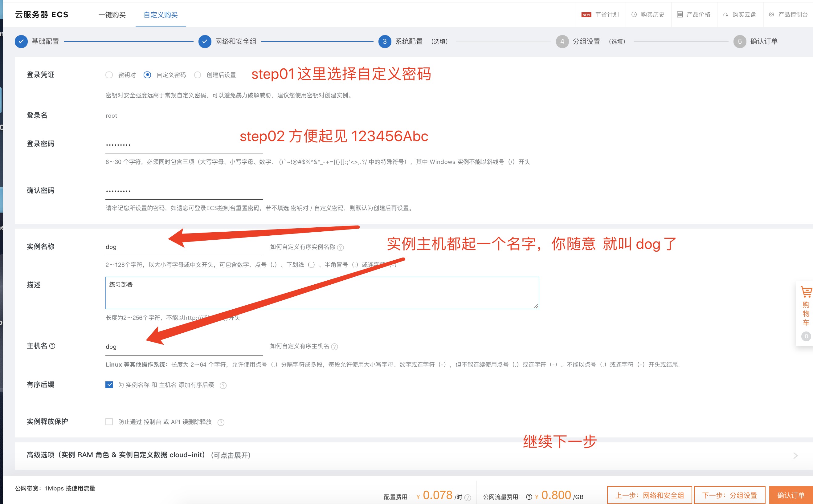813x504 pixels.
Task: Click 下一步：分组设置 button
Action: pos(729,495)
